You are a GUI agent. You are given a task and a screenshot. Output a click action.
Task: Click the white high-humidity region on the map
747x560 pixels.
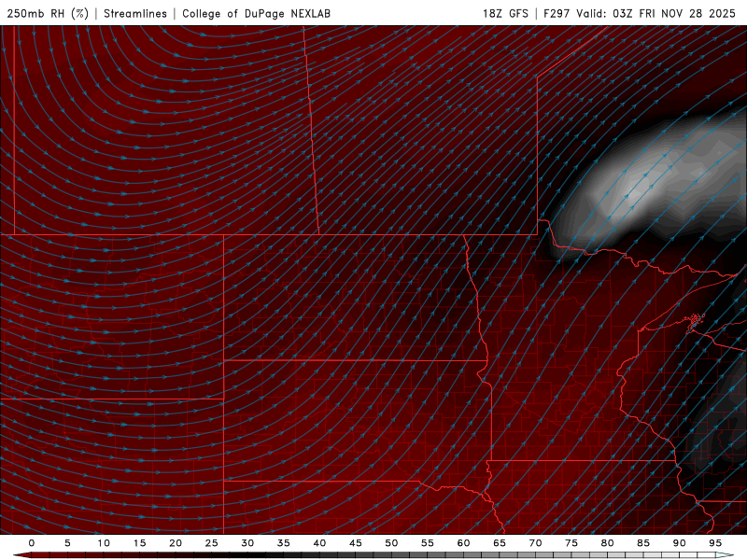641,189
